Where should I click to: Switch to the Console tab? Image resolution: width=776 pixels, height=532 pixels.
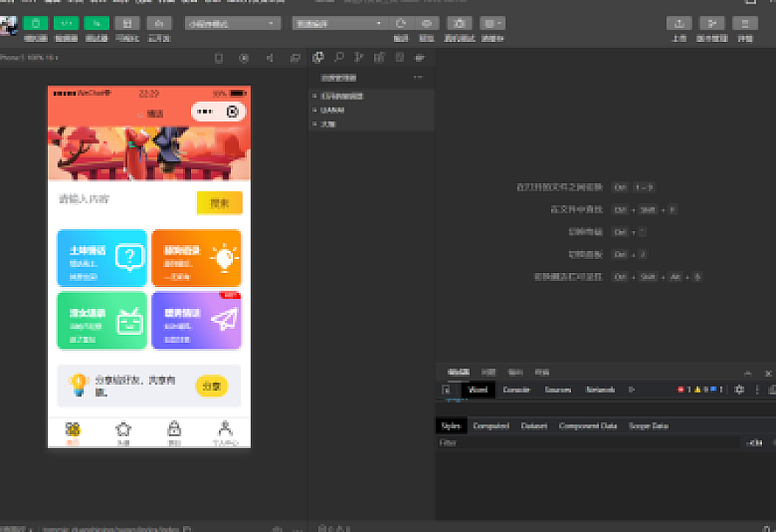(516, 390)
